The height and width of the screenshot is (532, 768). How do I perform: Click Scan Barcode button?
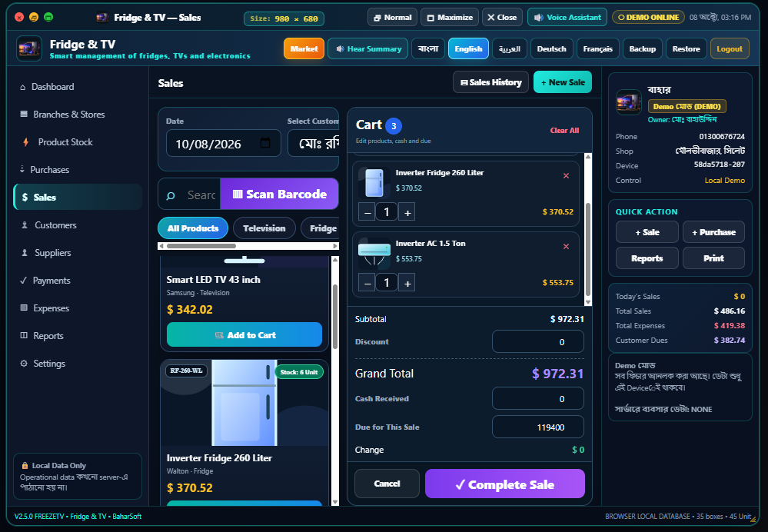pos(279,194)
